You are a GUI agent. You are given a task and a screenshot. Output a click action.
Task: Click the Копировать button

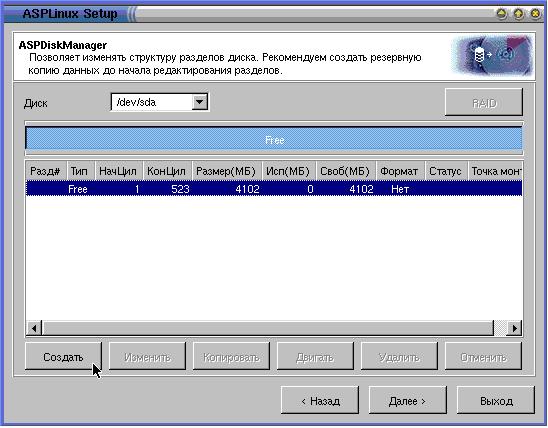(231, 357)
